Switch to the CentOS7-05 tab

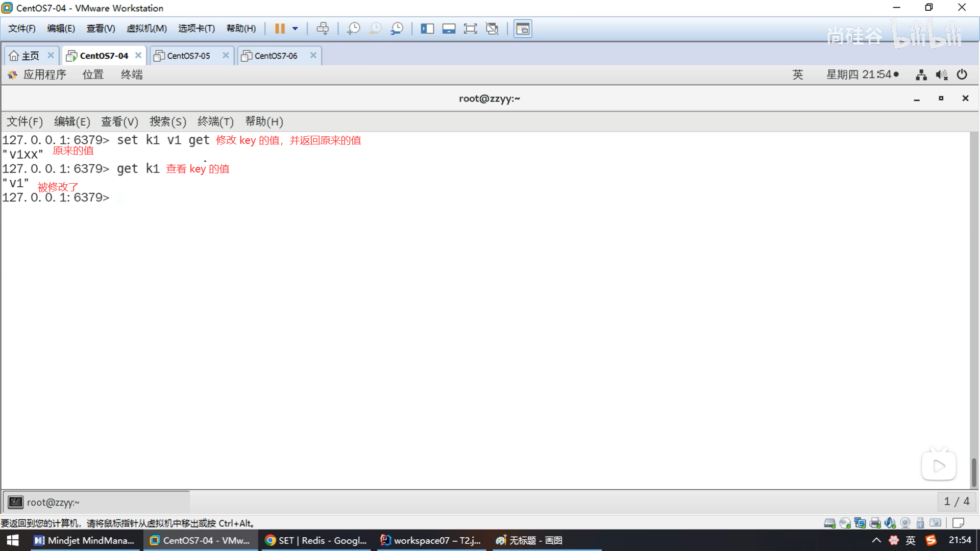[188, 56]
